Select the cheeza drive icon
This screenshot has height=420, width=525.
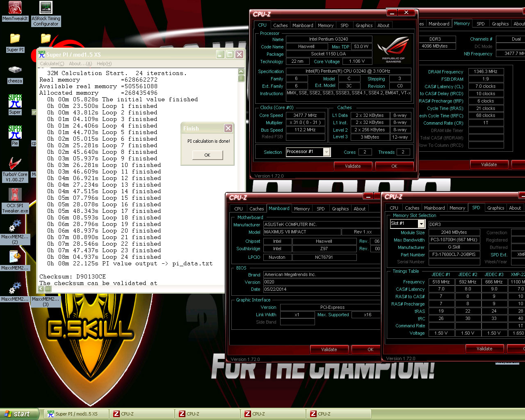(15, 74)
